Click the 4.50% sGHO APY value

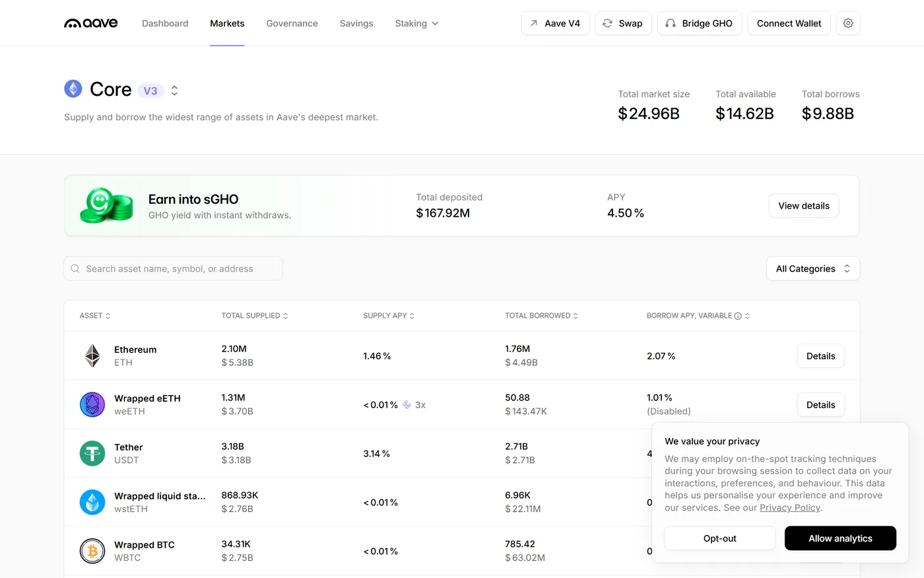pos(626,213)
